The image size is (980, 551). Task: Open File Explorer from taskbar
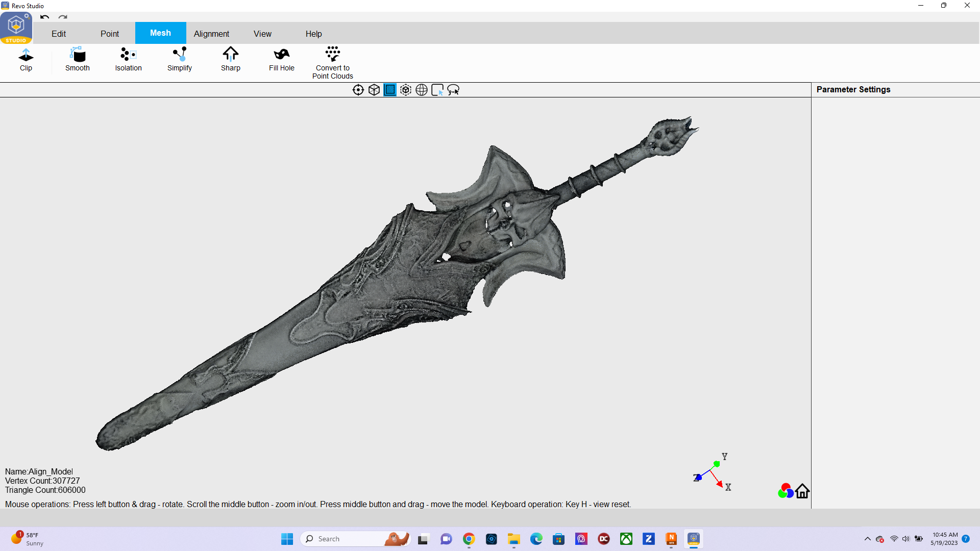point(514,539)
